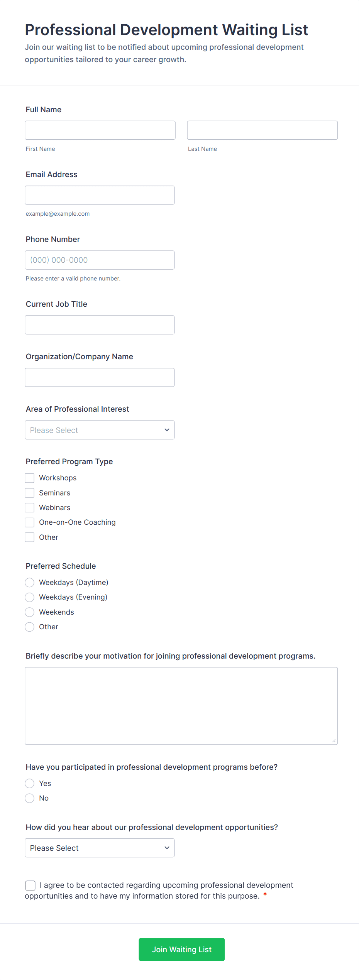
Task: Click the motivation description text area
Action: 181,705
